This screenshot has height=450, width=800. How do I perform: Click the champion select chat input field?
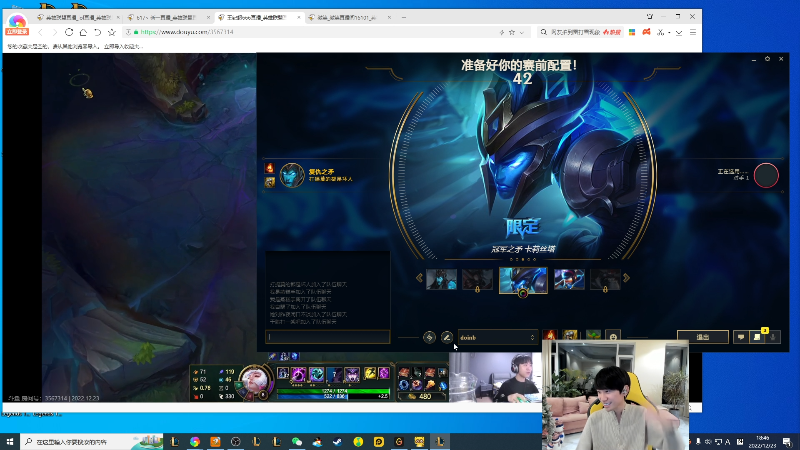[328, 337]
